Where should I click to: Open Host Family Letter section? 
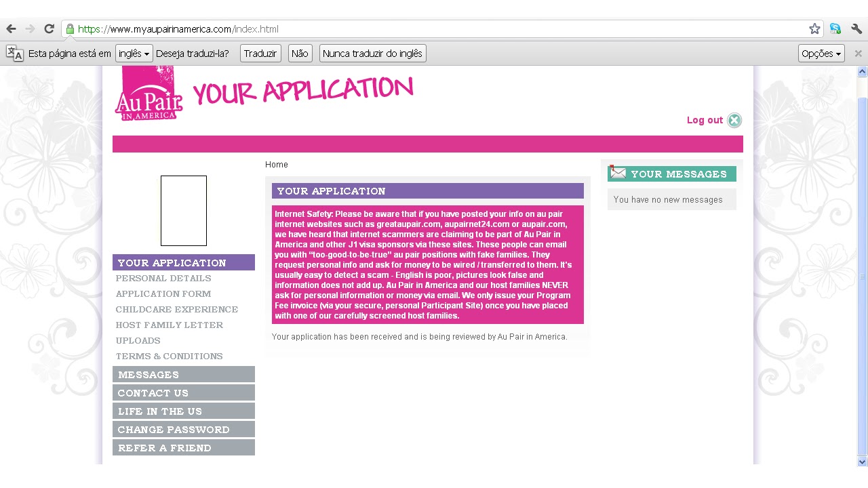tap(170, 325)
